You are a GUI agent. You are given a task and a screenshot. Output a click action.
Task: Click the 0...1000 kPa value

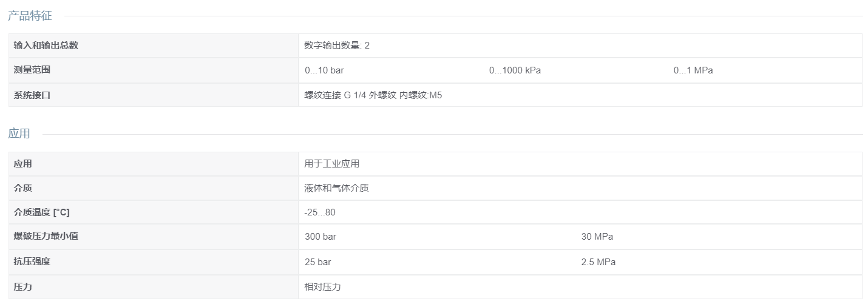pyautogui.click(x=515, y=70)
